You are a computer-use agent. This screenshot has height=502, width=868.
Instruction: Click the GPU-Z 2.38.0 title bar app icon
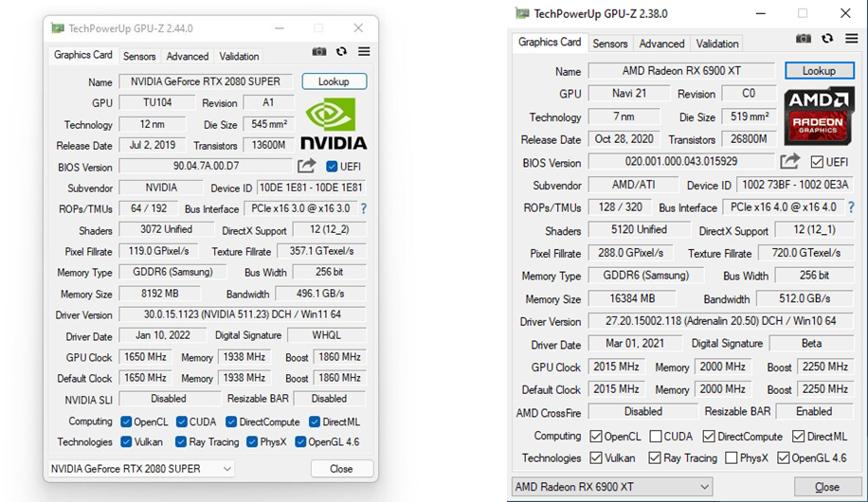point(521,13)
